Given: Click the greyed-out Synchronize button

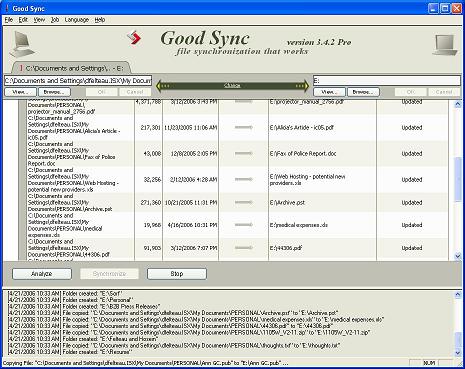Looking at the screenshot, I should [109, 274].
